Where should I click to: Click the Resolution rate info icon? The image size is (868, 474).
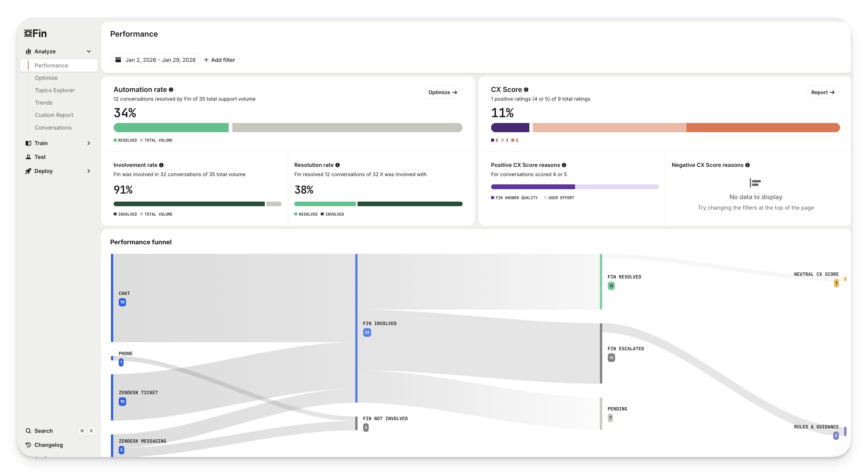[x=337, y=165]
